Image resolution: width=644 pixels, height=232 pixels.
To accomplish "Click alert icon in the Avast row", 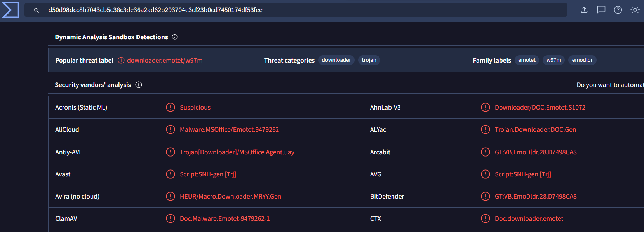I will coord(171,174).
